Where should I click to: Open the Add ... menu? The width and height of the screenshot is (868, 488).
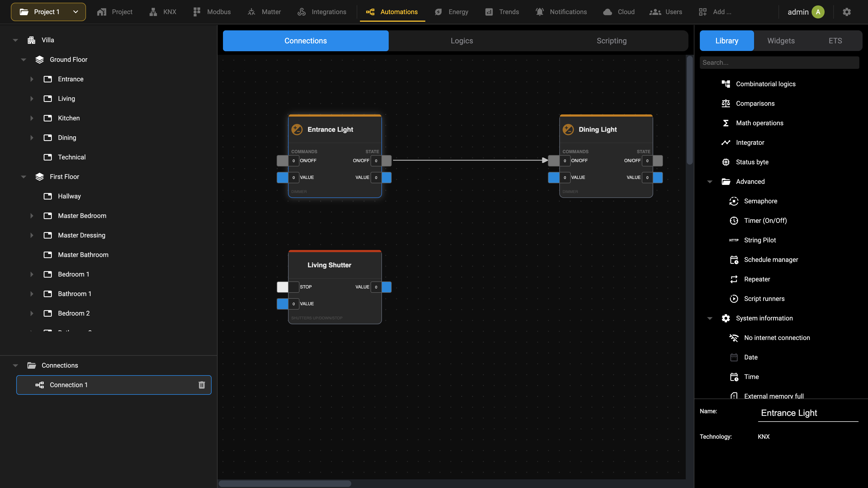pyautogui.click(x=715, y=12)
